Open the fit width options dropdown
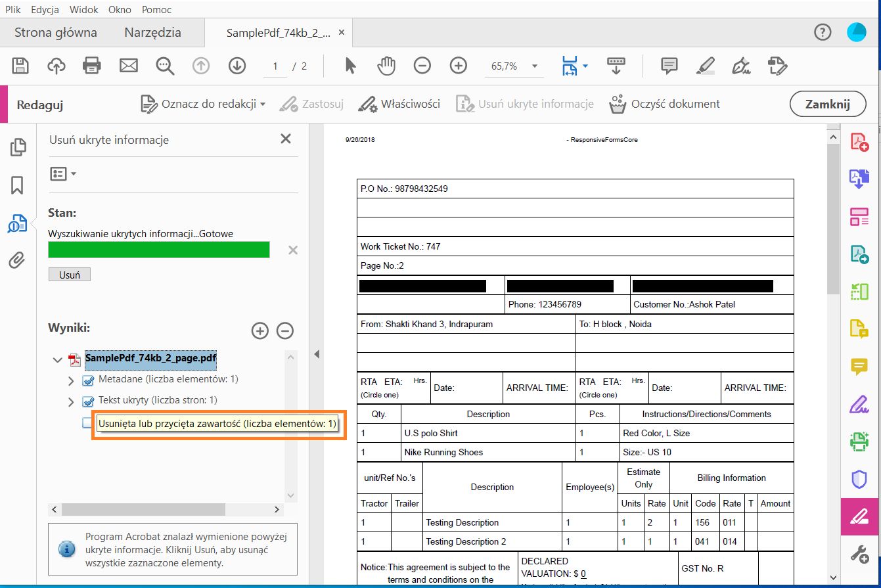 pyautogui.click(x=585, y=66)
